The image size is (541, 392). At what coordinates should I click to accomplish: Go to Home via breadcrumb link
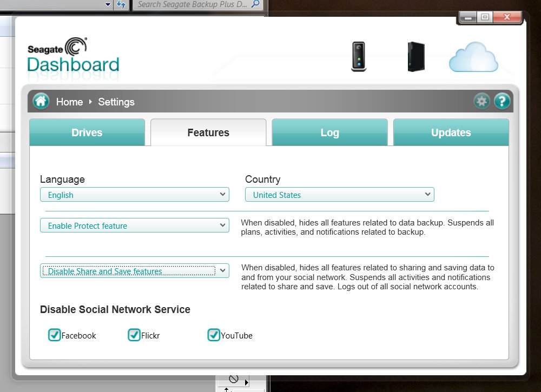point(69,102)
